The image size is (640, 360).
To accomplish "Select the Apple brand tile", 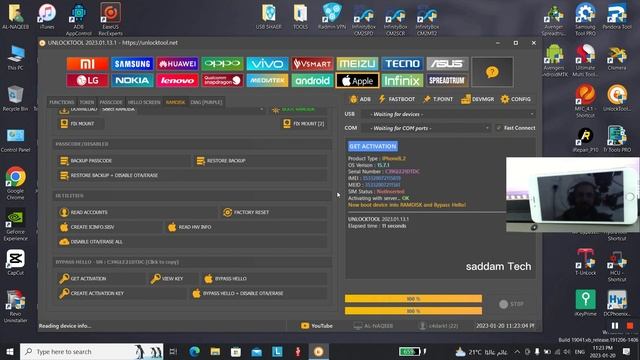I will [357, 80].
